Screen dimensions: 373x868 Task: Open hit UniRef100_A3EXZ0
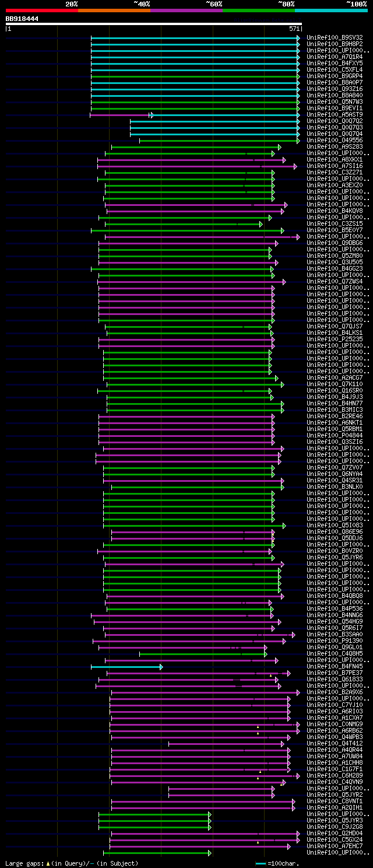pos(335,185)
